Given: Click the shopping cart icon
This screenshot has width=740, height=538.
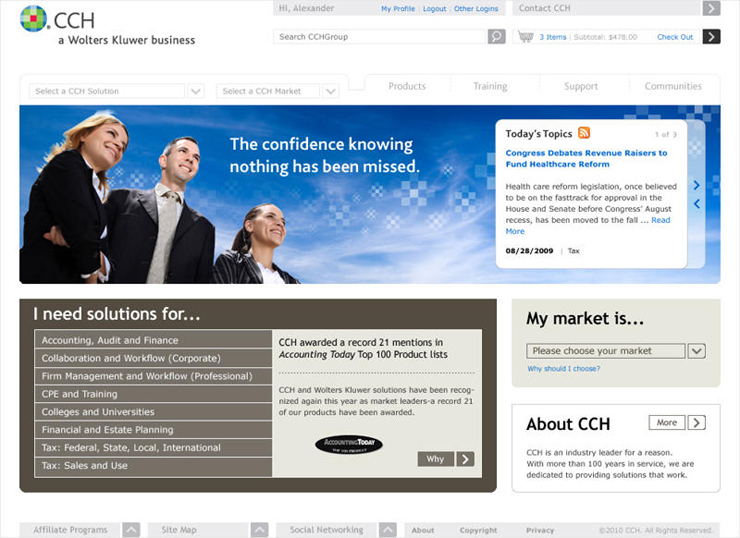Looking at the screenshot, I should (525, 36).
